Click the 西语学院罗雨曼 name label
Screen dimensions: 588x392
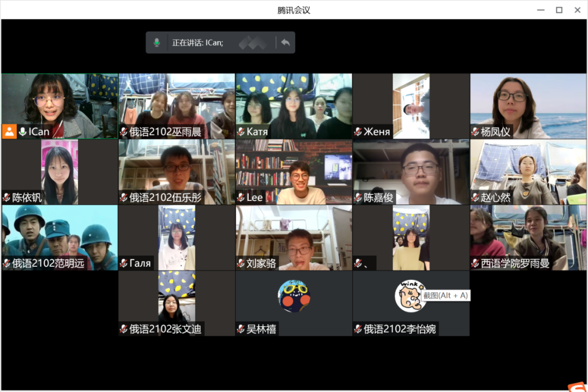pos(515,264)
